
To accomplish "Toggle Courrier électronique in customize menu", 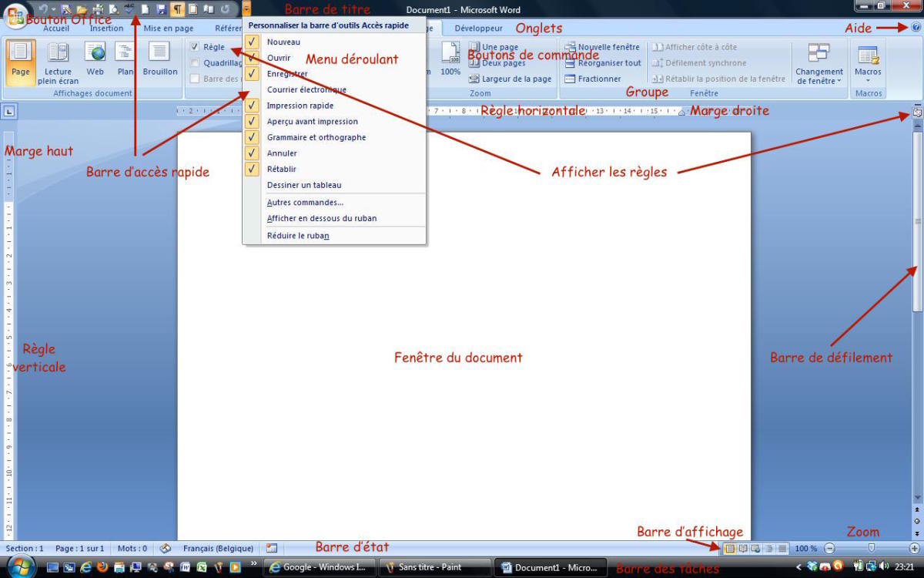I will [334, 89].
